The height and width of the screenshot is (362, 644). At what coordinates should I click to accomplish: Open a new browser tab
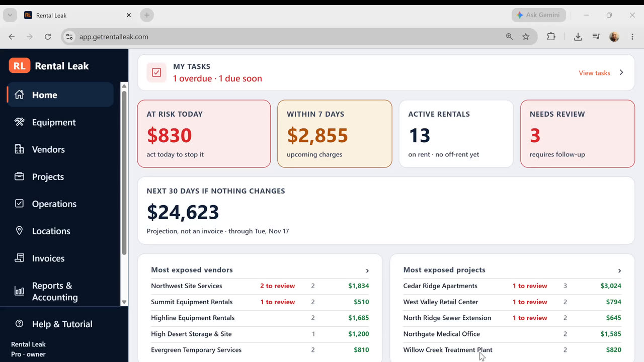click(x=147, y=15)
